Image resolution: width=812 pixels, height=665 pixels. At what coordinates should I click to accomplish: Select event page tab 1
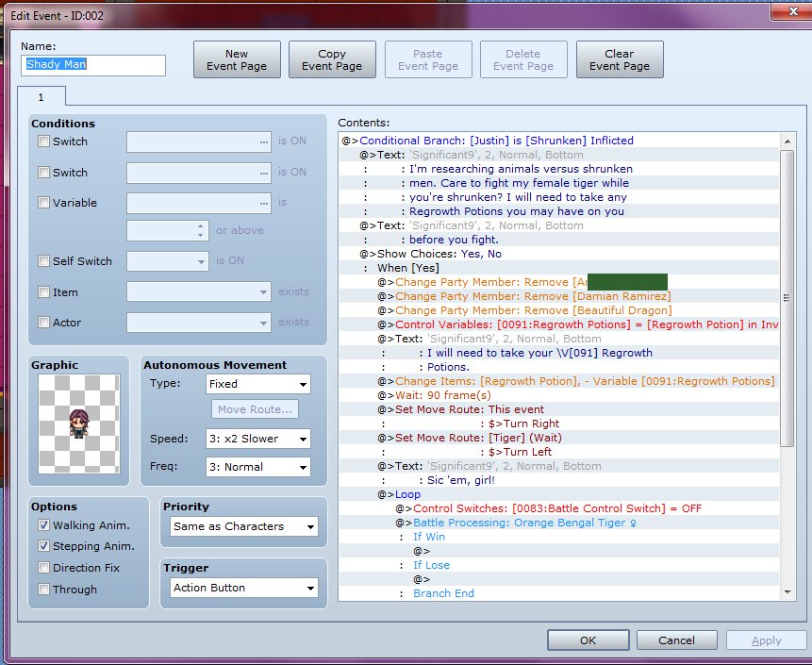click(41, 97)
